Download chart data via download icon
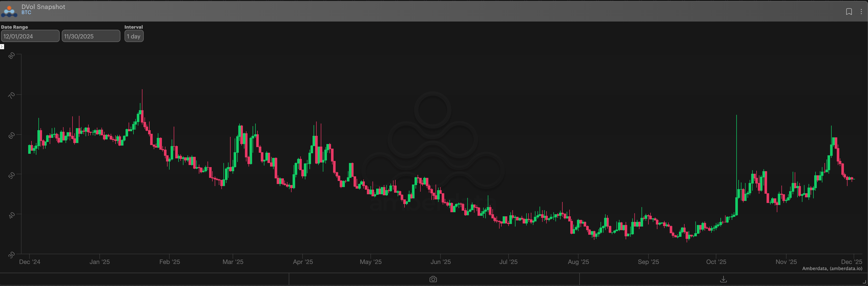Viewport: 868px width, 286px height. pyautogui.click(x=723, y=279)
